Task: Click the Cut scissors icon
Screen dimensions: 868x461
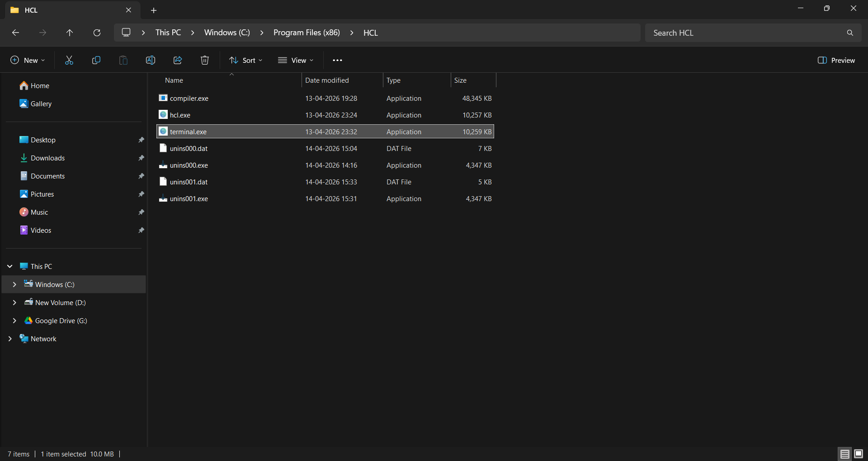Action: pyautogui.click(x=69, y=60)
